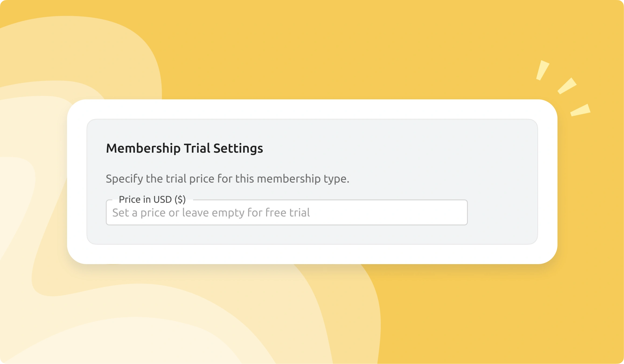Image resolution: width=624 pixels, height=364 pixels.
Task: Click the Price in USD input field
Action: [287, 213]
